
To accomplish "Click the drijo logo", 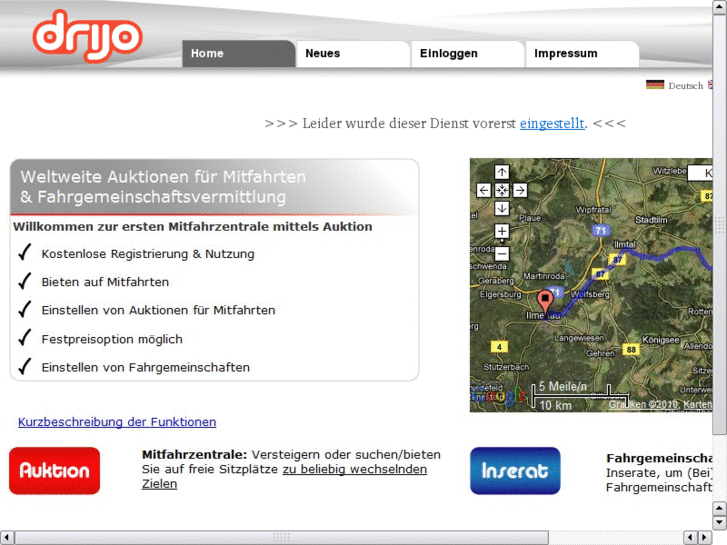I will point(87,35).
